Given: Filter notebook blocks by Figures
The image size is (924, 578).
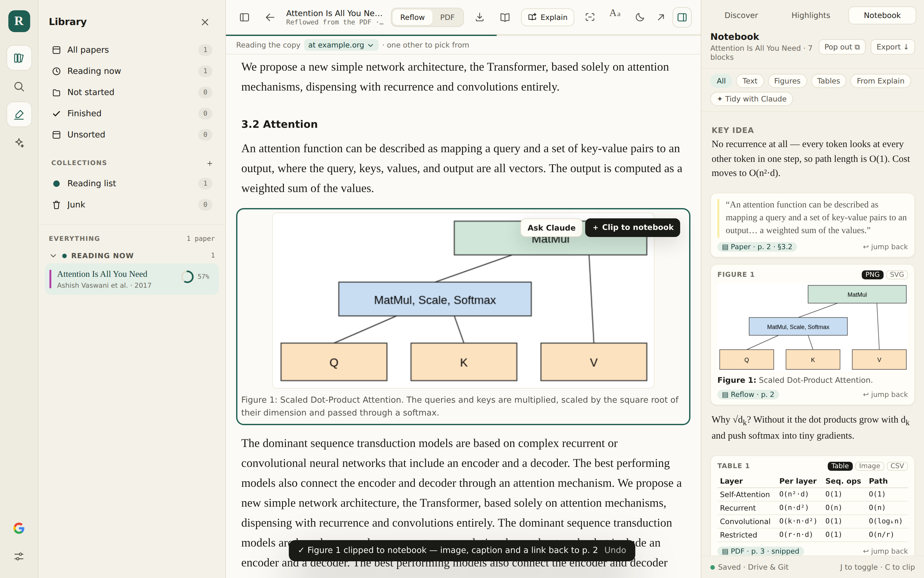Looking at the screenshot, I should click(787, 81).
